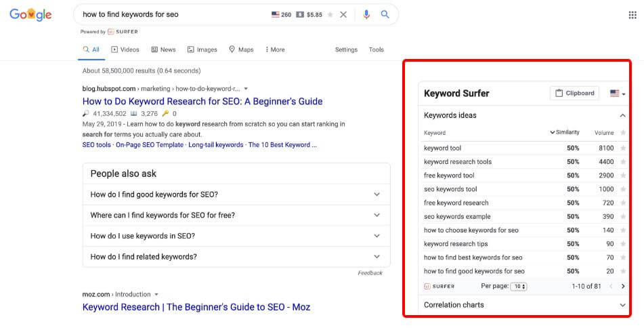Sort keywords by Similarity column
This screenshot has width=644, height=328.
(565, 132)
